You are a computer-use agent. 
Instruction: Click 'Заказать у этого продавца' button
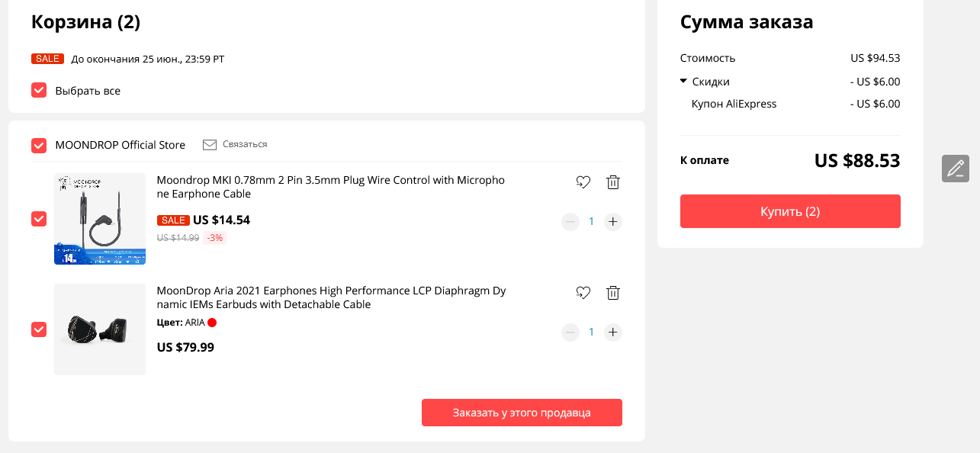(522, 413)
